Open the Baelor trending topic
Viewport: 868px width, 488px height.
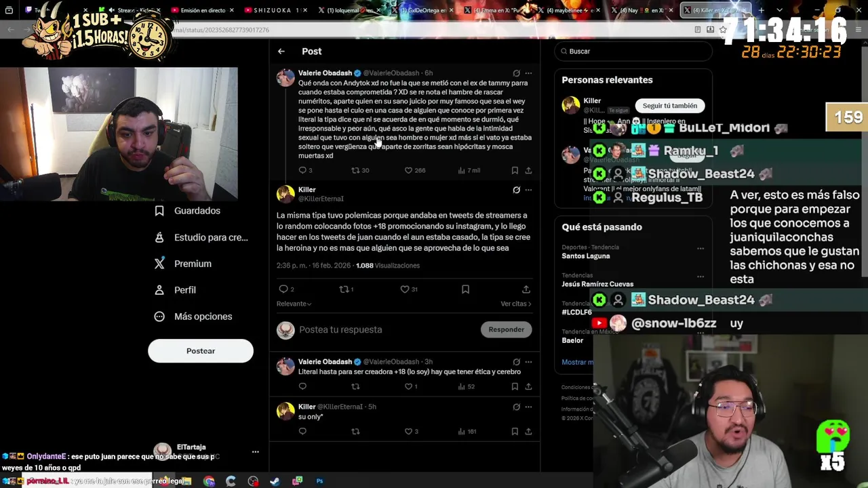[x=572, y=340]
